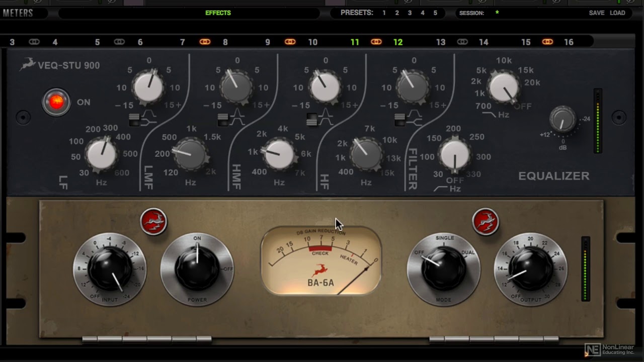Toggle the LF shelf/bell shape switch
Screen dimensions: 644x362
135,120
